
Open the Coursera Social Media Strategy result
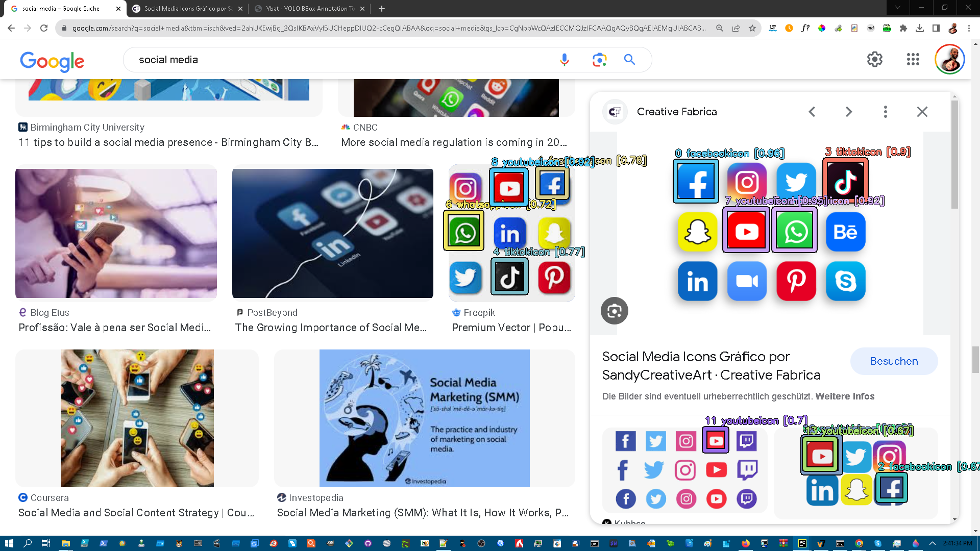[136, 513]
